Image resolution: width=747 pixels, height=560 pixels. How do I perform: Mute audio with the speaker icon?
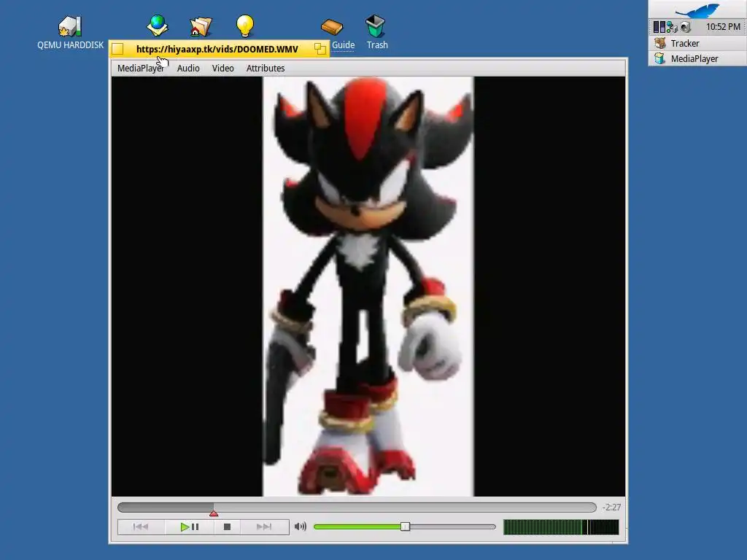coord(300,526)
